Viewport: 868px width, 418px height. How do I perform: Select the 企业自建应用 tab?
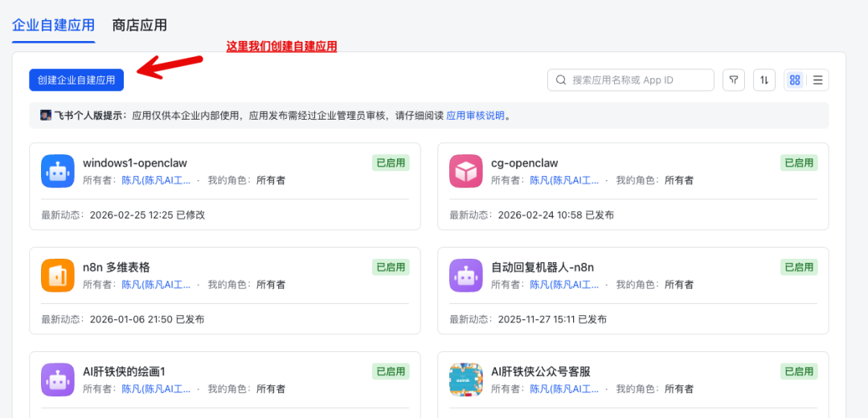pos(53,25)
